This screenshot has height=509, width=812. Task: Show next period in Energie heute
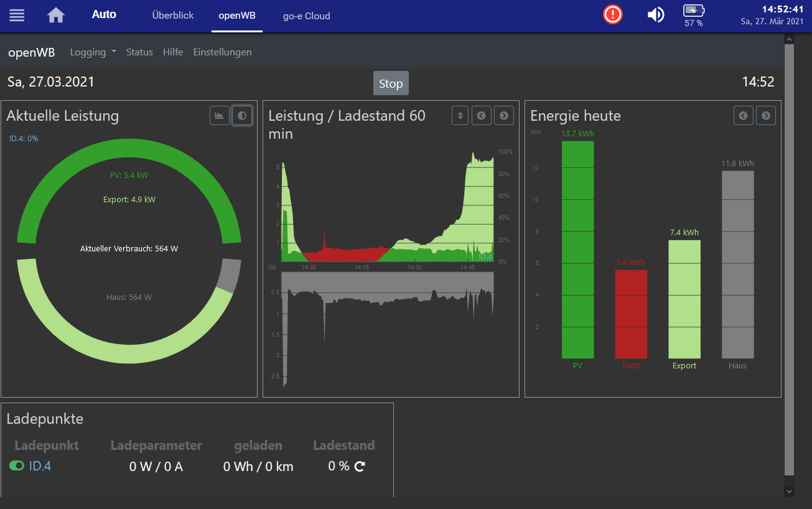pos(766,115)
